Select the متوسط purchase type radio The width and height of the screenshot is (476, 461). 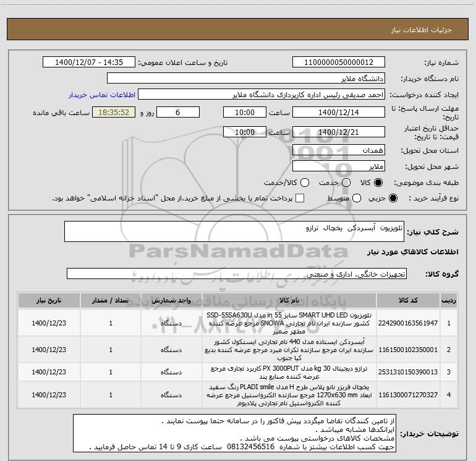click(x=357, y=198)
